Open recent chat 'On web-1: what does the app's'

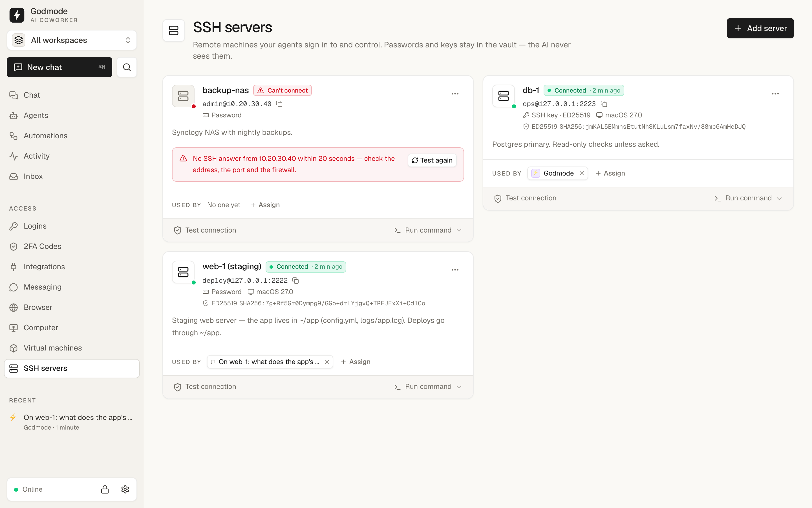tap(72, 422)
